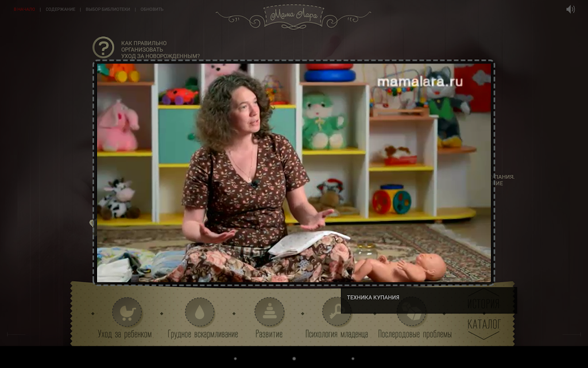
Task: Click the Послеродовые проблемы label
Action: [x=415, y=334]
